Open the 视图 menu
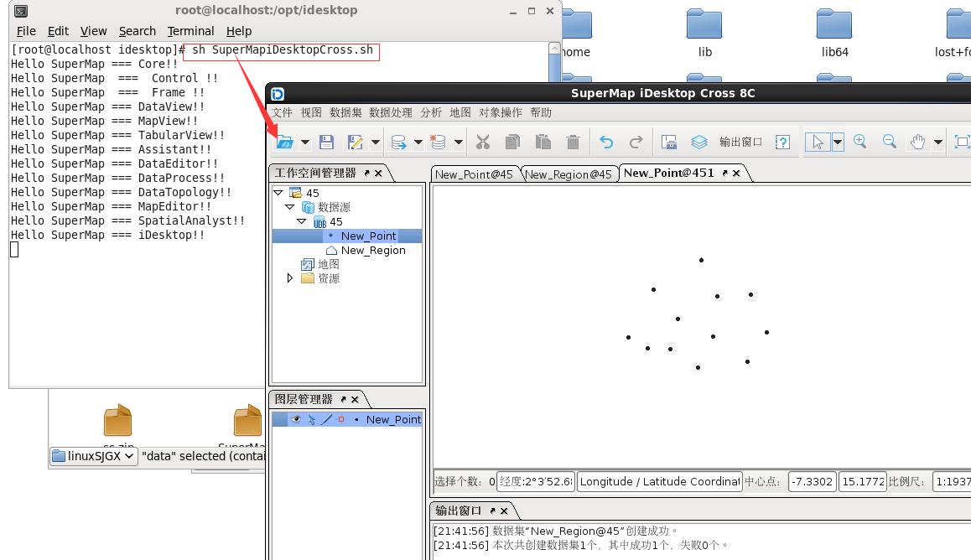 [x=311, y=112]
